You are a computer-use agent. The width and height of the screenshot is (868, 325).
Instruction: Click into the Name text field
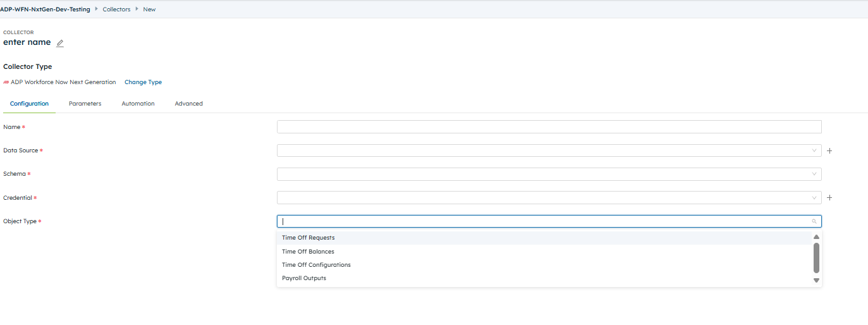pos(549,127)
